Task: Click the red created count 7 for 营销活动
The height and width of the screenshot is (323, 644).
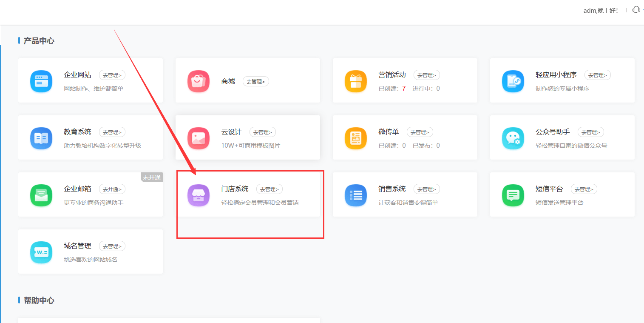Action: 404,88
